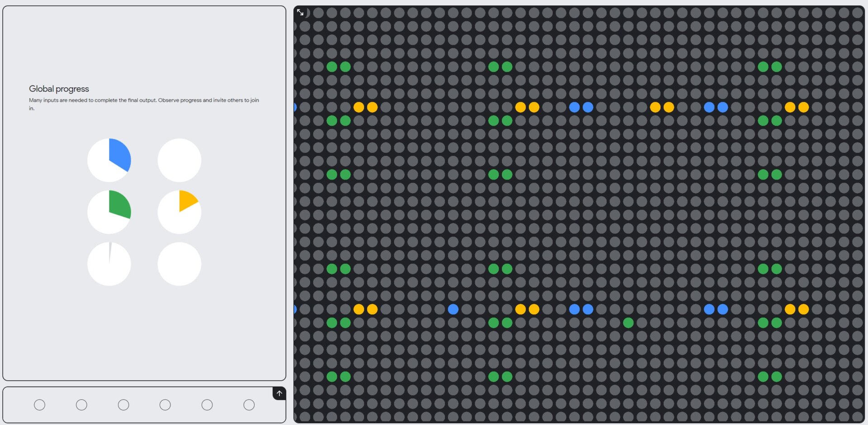This screenshot has width=868, height=425.
Task: Click the single isolated green dot in the grid
Action: pyautogui.click(x=628, y=323)
